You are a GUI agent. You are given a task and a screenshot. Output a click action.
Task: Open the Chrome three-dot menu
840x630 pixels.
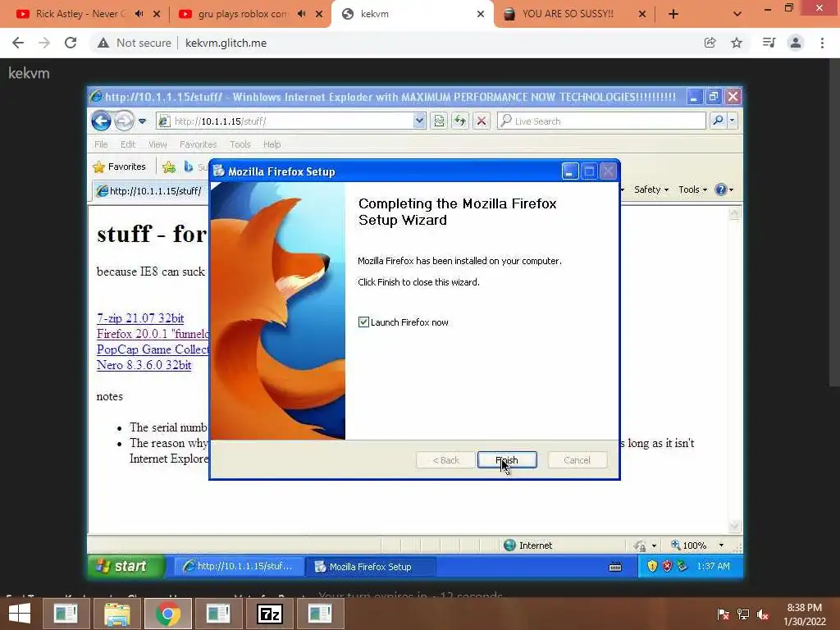tap(822, 43)
